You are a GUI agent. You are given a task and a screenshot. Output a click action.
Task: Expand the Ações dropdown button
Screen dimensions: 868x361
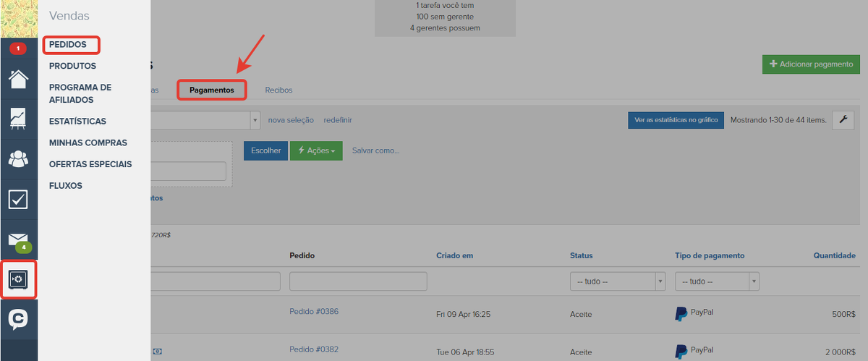(x=316, y=150)
